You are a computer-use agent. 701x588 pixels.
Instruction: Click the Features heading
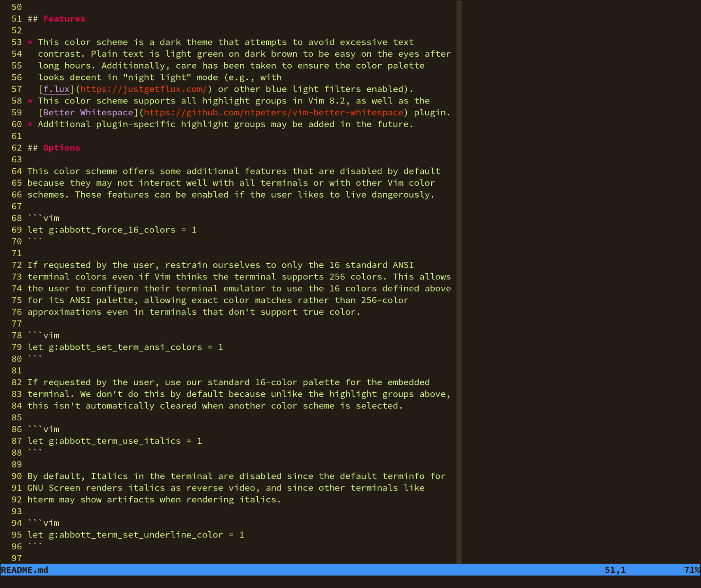[64, 18]
